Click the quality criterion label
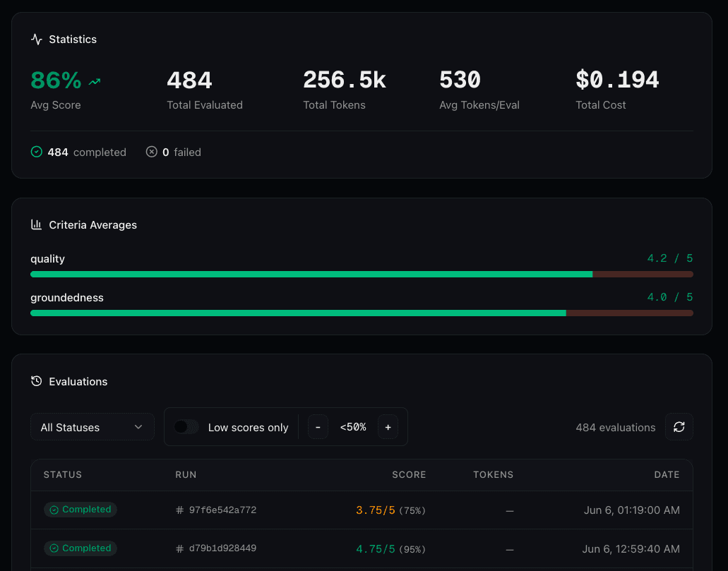 (47, 259)
